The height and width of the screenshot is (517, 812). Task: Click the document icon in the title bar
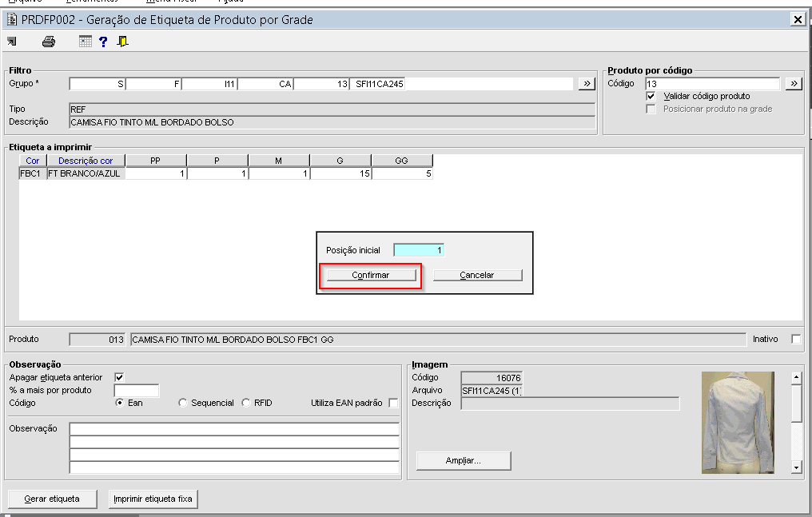click(12, 20)
